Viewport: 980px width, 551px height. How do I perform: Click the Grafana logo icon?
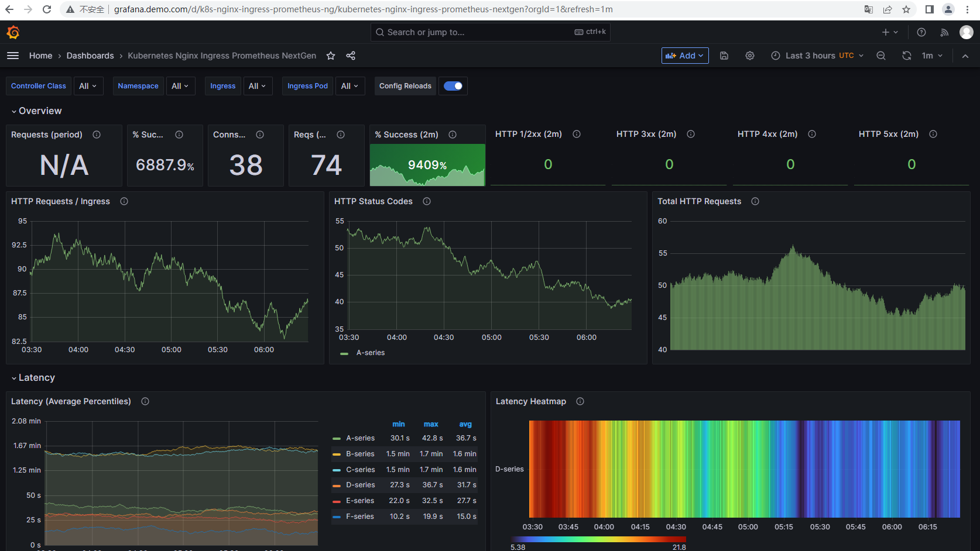[x=13, y=32]
